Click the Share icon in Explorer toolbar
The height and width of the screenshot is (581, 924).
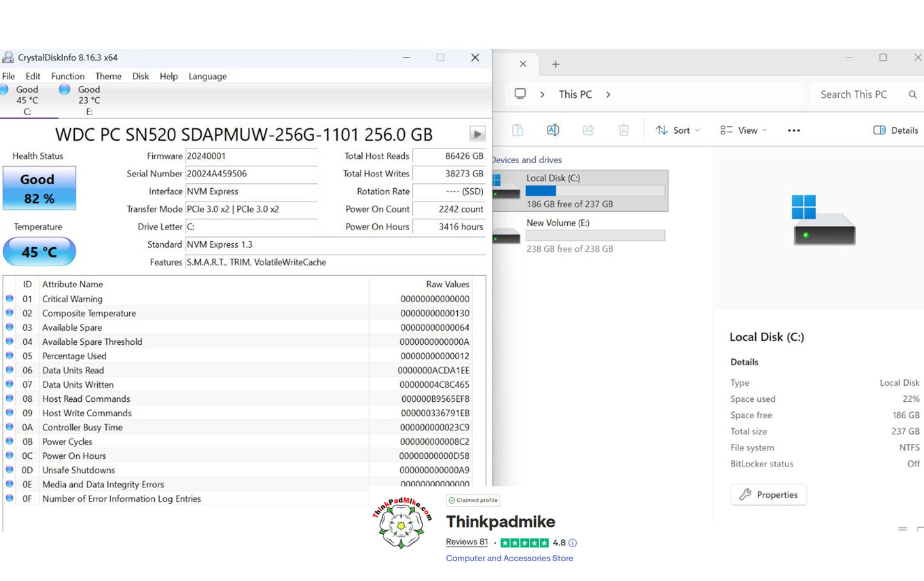pyautogui.click(x=588, y=130)
